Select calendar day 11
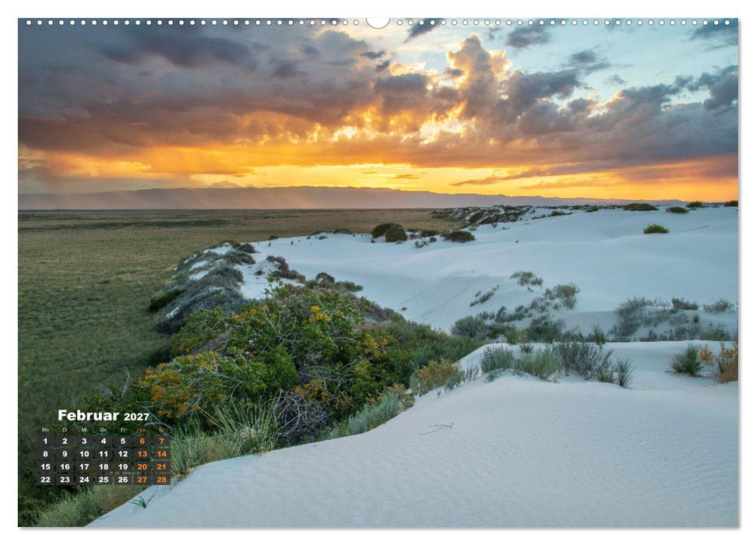 104,454
